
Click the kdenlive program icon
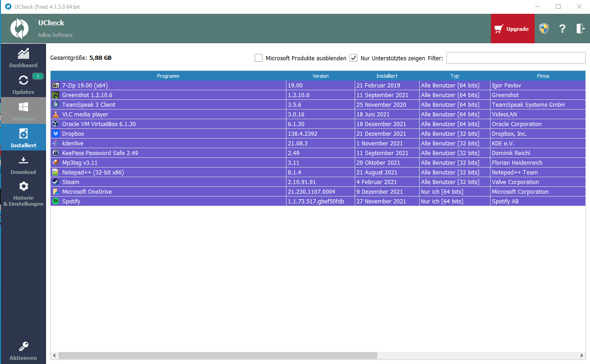tap(56, 144)
